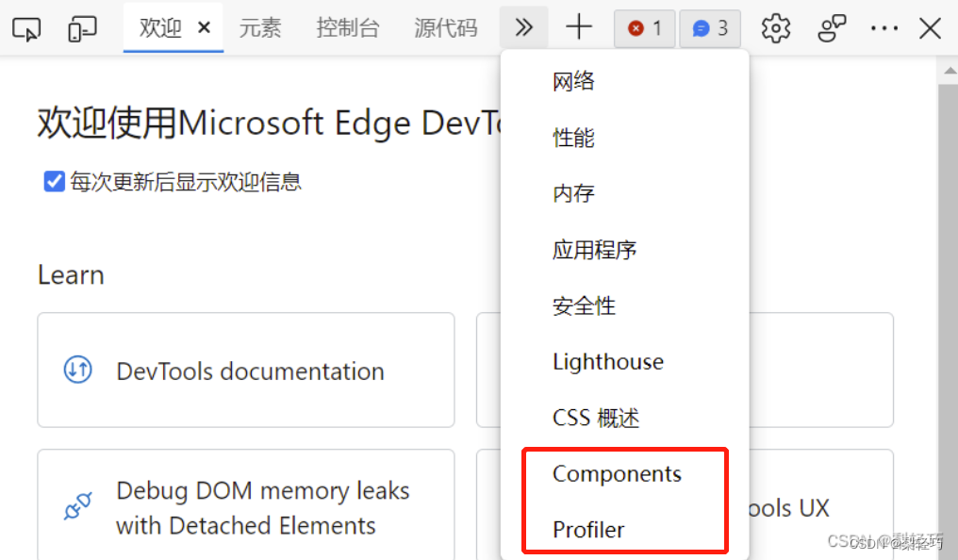Click the Debug DOM memory leaks link icon
The height and width of the screenshot is (560, 958).
click(79, 505)
